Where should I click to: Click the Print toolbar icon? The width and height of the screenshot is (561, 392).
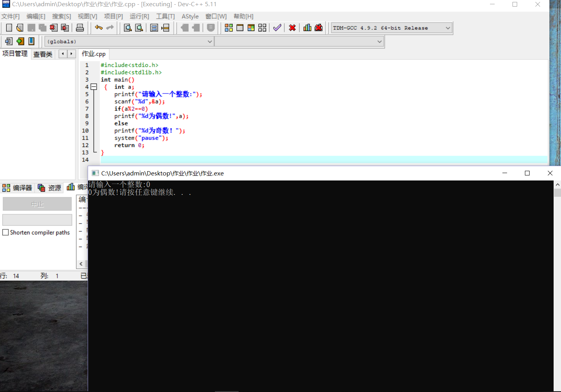click(x=80, y=28)
